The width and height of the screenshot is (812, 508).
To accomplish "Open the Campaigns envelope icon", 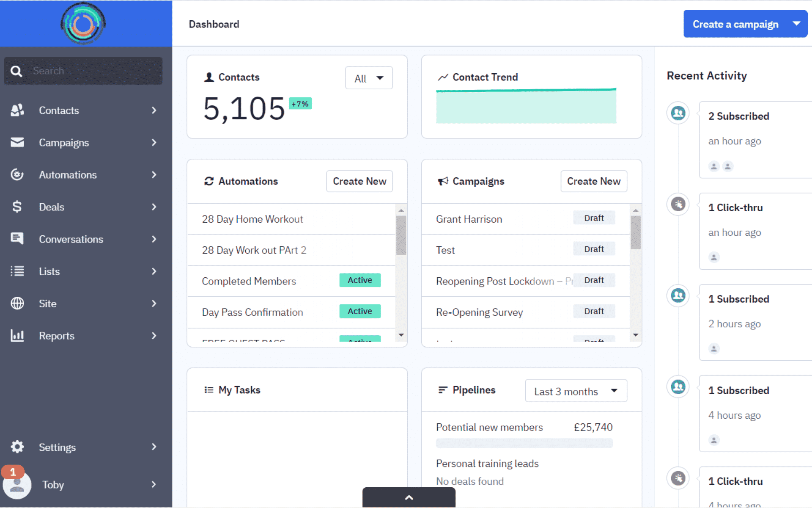I will [17, 143].
